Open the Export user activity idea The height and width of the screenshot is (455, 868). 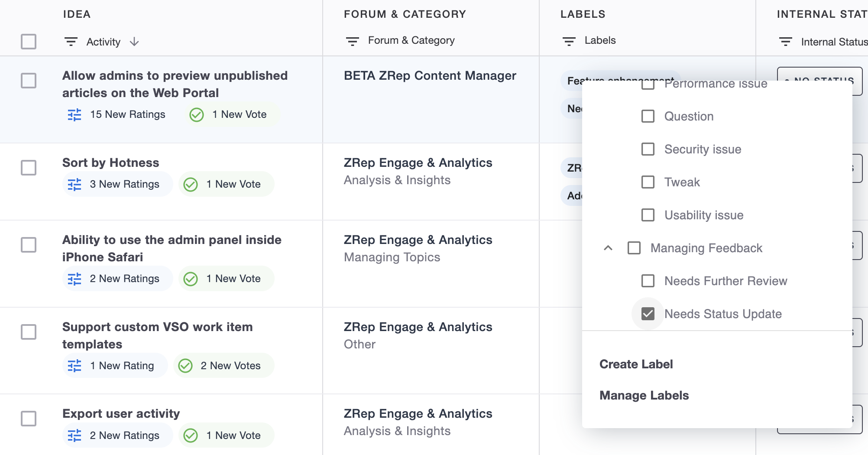[x=121, y=413]
